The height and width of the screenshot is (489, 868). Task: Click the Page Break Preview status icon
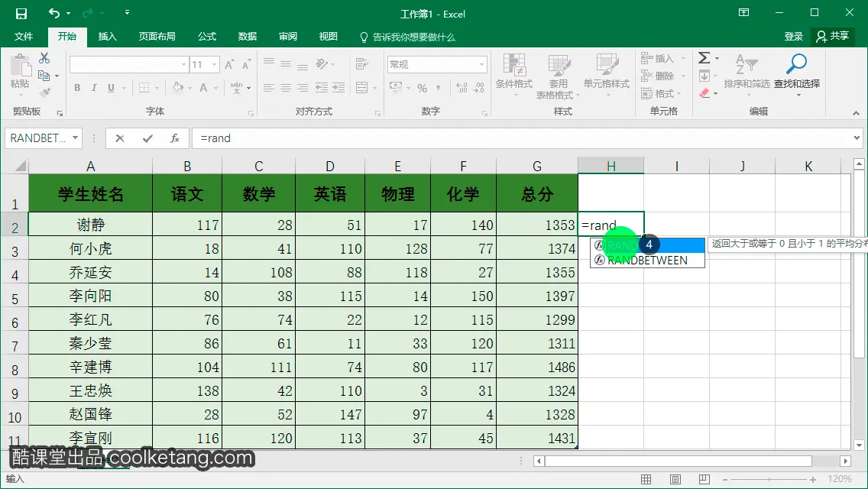[704, 479]
